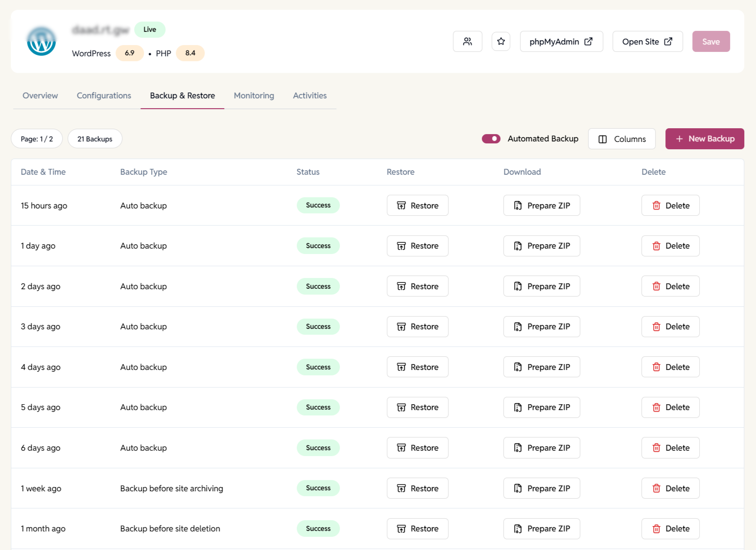Create a New Backup

(x=704, y=139)
